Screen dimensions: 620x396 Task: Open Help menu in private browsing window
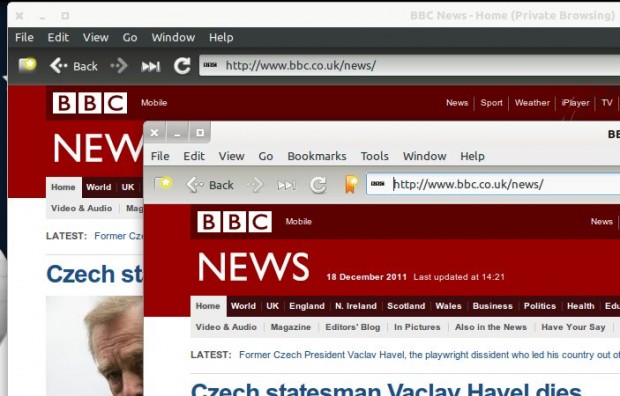[x=221, y=38]
